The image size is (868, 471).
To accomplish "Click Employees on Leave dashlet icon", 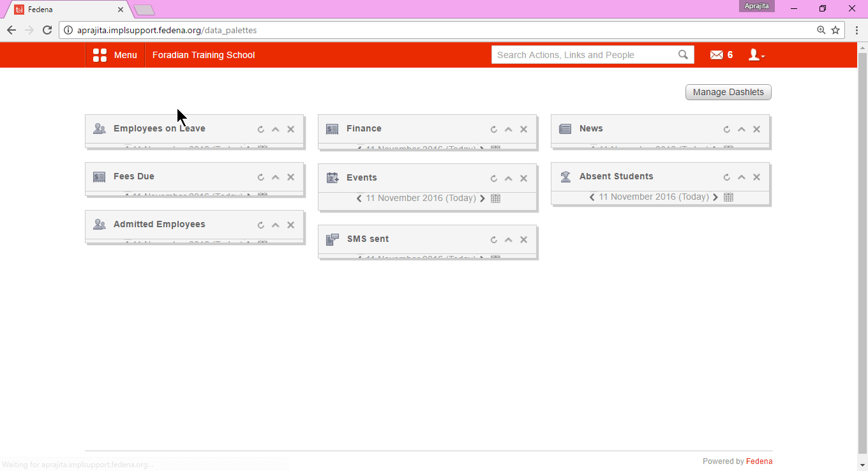I will click(100, 128).
